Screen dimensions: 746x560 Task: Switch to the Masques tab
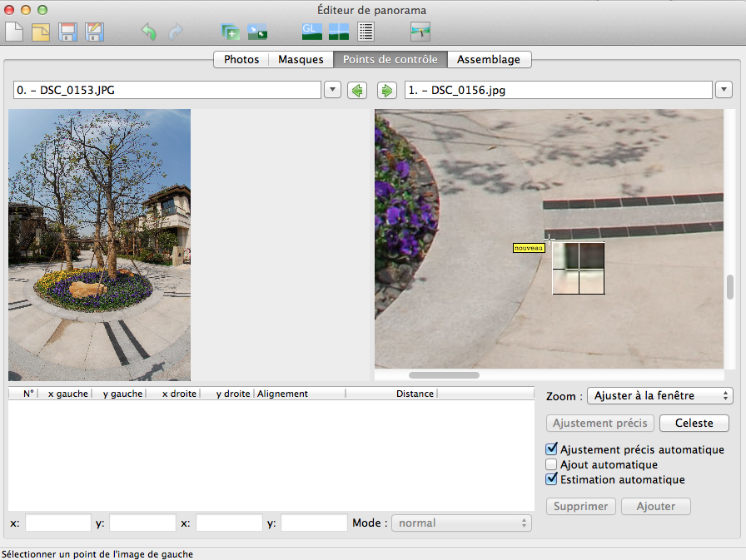point(301,59)
